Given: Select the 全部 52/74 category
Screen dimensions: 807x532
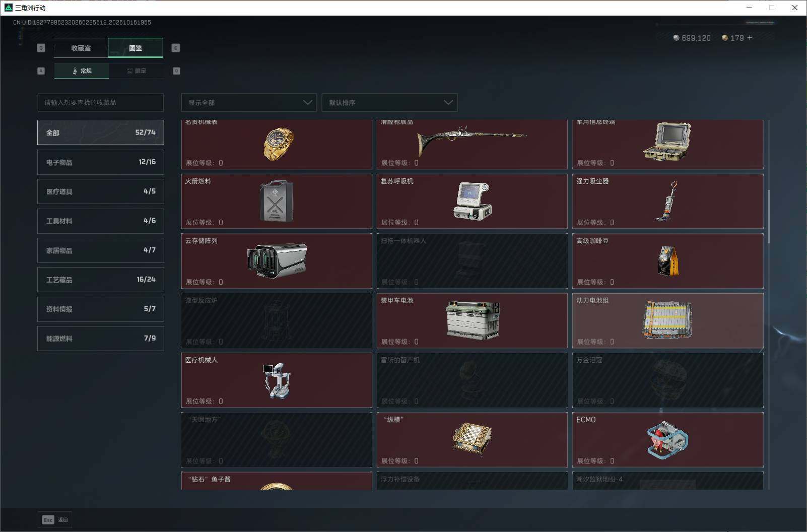Looking at the screenshot, I should pyautogui.click(x=101, y=132).
